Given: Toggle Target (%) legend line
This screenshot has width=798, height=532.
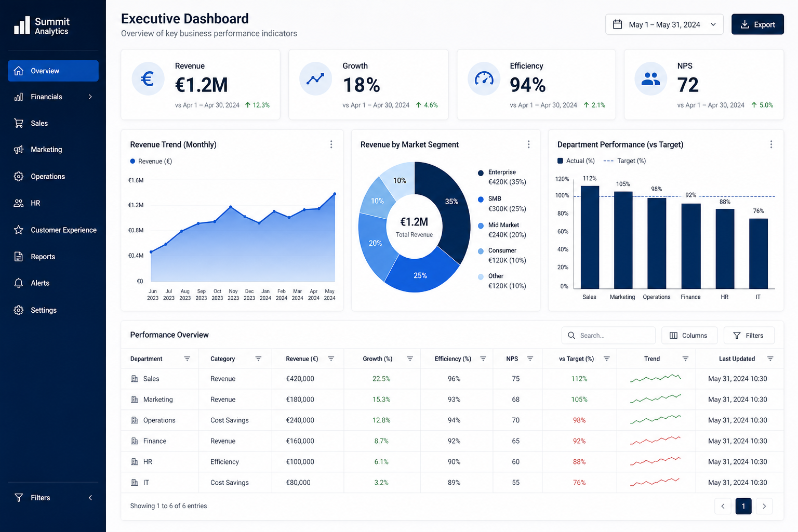Looking at the screenshot, I should coord(624,161).
